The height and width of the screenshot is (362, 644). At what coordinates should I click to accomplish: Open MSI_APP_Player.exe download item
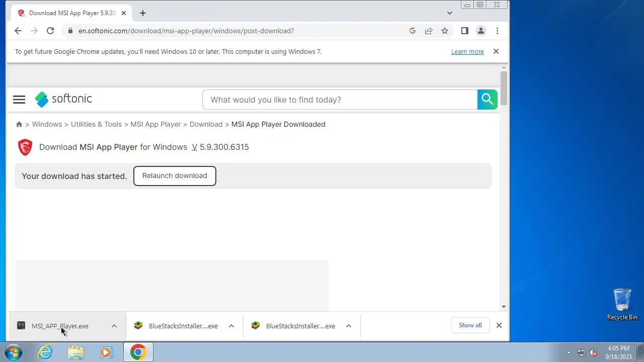(60, 326)
